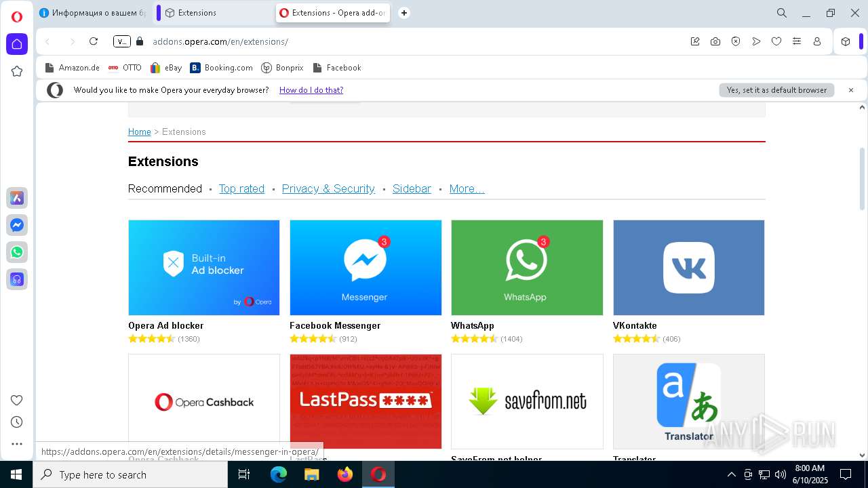The width and height of the screenshot is (868, 488).
Task: Select the Recommended category
Action: 165,188
